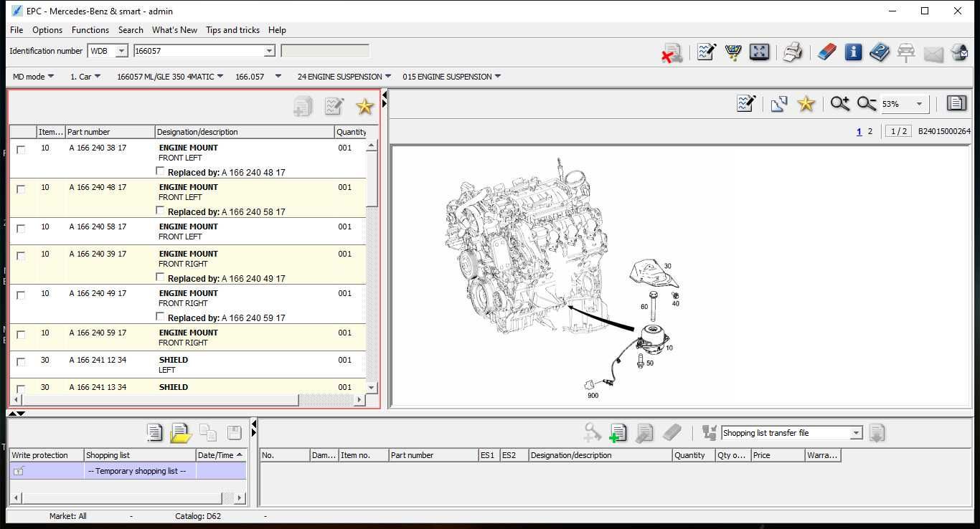
Task: Open the '1. Car' dropdown
Action: click(x=85, y=77)
